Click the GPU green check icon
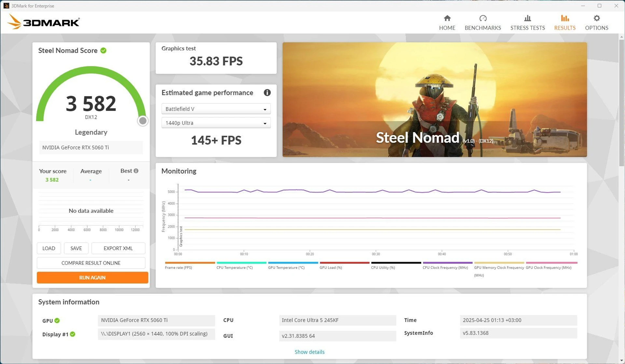The image size is (625, 364). (57, 320)
